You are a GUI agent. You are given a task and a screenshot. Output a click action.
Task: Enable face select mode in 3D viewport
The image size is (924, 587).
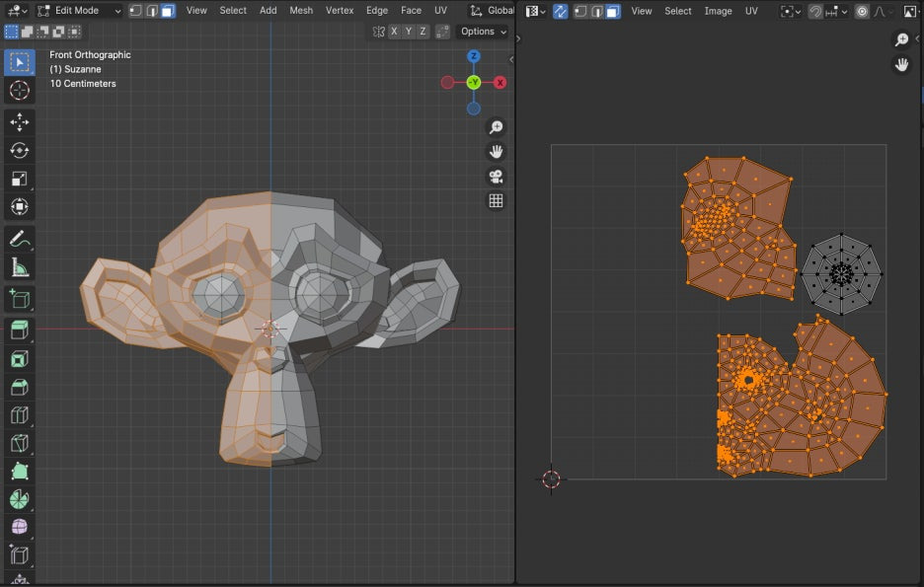[168, 11]
